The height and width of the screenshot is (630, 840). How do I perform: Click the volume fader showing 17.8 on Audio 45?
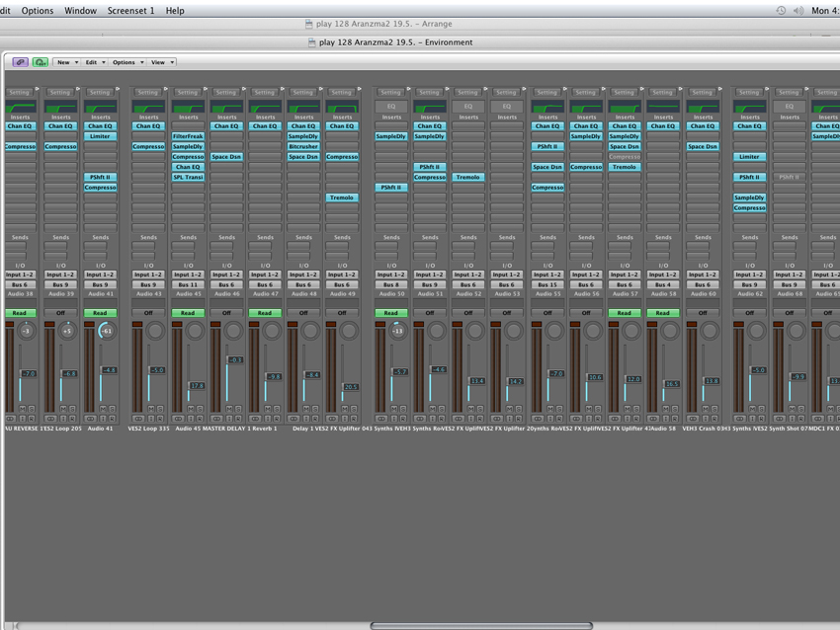(196, 385)
